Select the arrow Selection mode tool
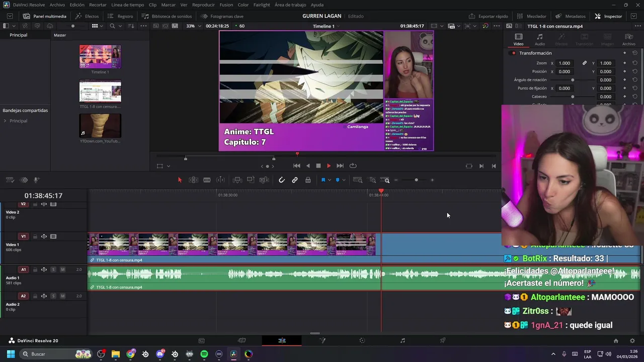The image size is (644, 362). tap(180, 180)
